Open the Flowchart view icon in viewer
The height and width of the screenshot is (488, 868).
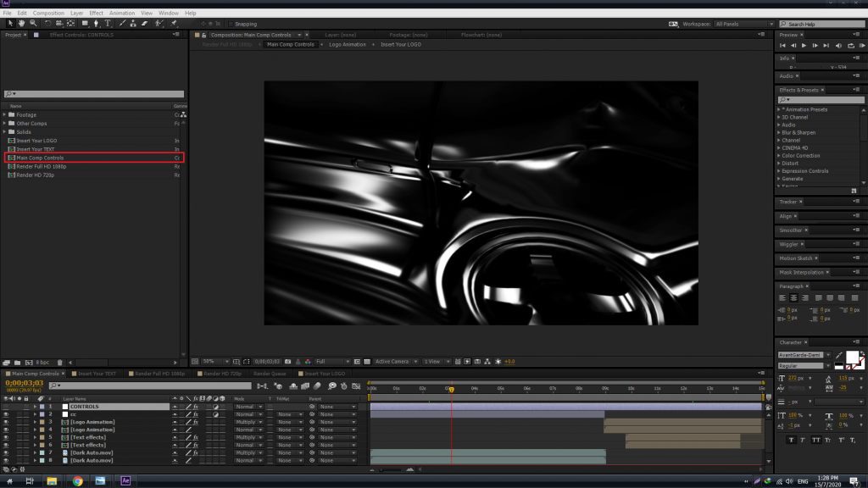(487, 361)
